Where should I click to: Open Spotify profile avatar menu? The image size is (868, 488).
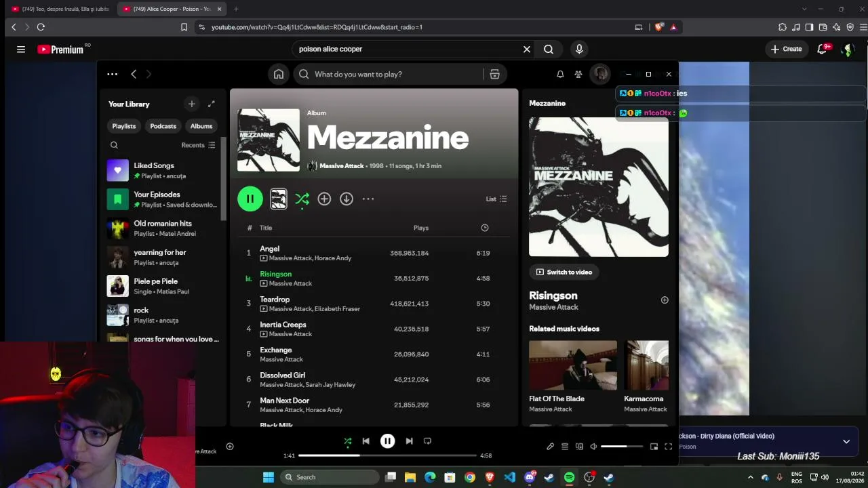(x=600, y=74)
